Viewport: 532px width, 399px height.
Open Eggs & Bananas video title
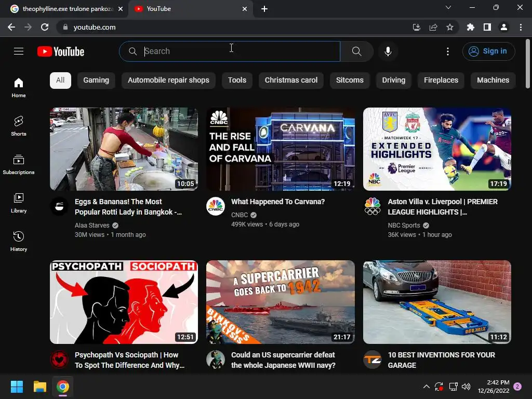tap(128, 207)
